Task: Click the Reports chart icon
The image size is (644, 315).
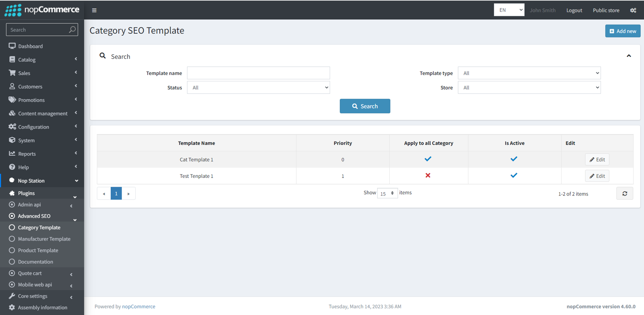Action: (12, 153)
